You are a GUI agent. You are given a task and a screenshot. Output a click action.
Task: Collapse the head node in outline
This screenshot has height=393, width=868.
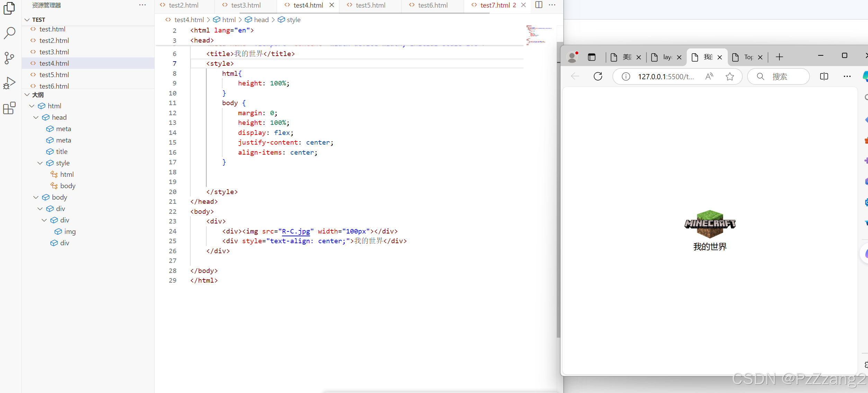click(x=36, y=117)
